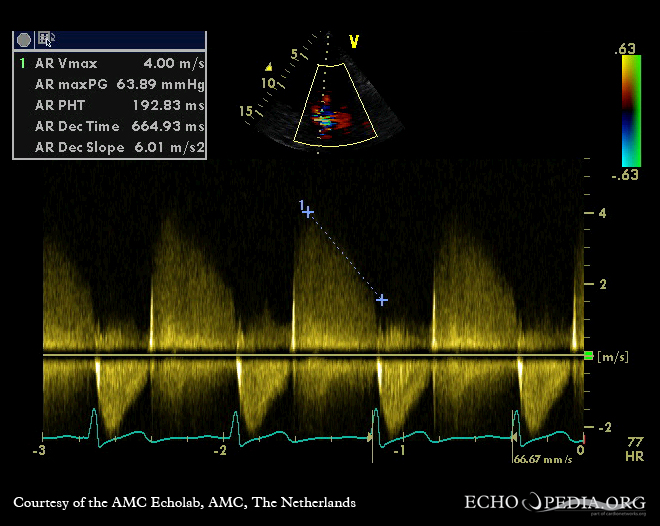The image size is (660, 526).
Task: Select the AR Dec Slope measurement row
Action: coord(110,147)
